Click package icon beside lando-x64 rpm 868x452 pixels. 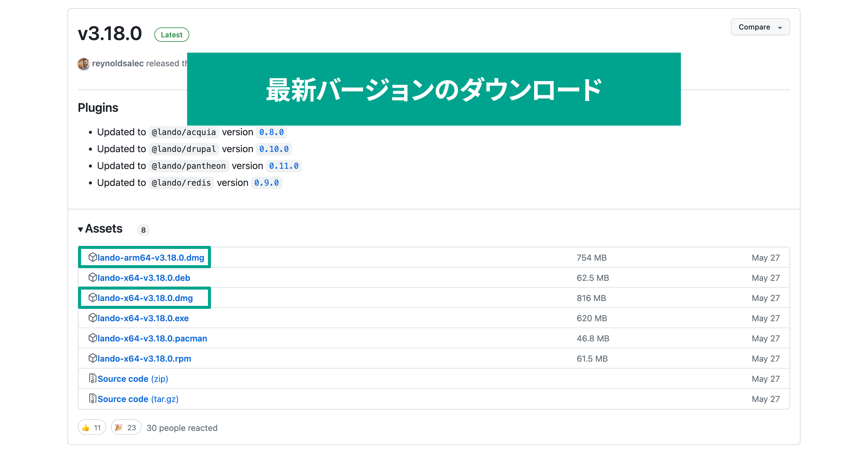click(x=93, y=358)
